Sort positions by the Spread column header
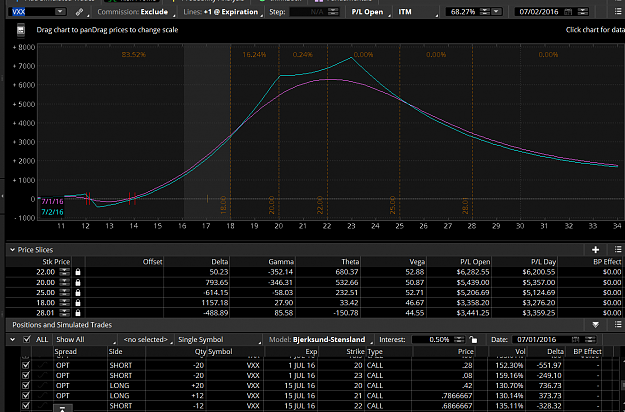Screen dimensions: 625x412 (x=66, y=352)
